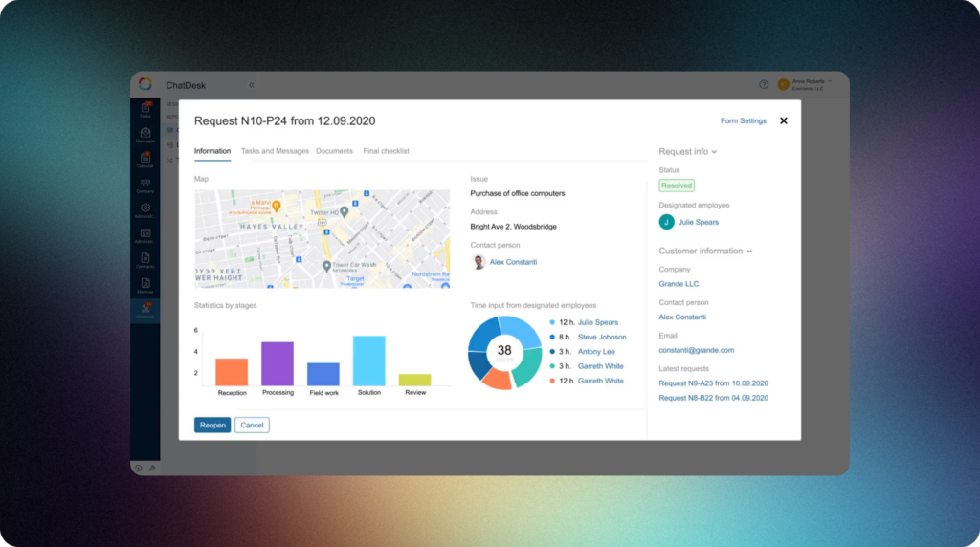The image size is (980, 547).
Task: Open the Final checklist tab
Action: coord(386,151)
